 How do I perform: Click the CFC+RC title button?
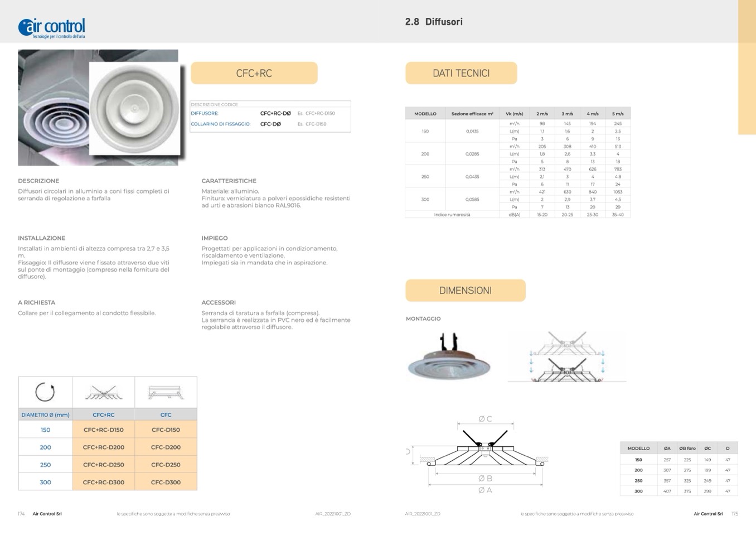pos(254,73)
